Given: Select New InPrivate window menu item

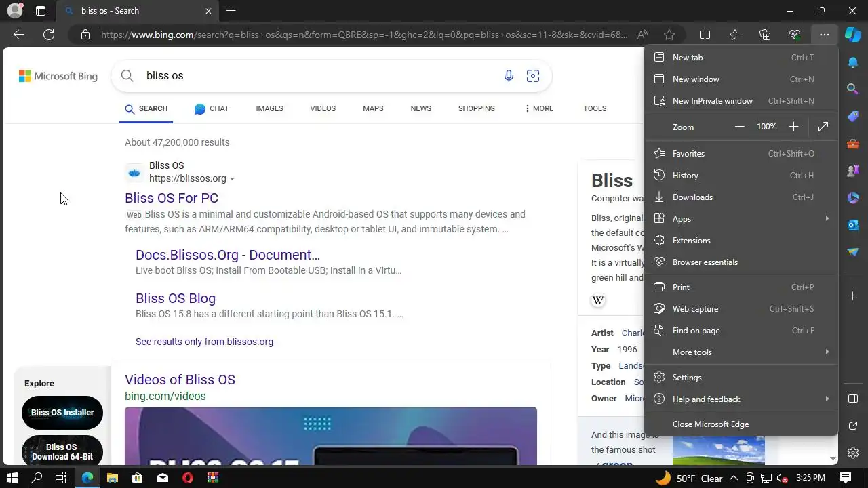Looking at the screenshot, I should (x=741, y=101).
